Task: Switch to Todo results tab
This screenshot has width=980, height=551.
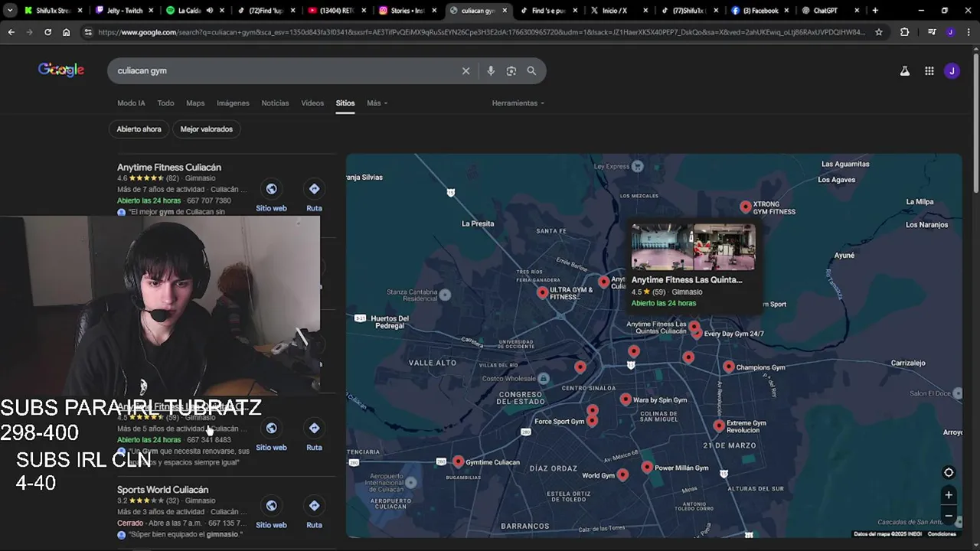Action: 165,103
